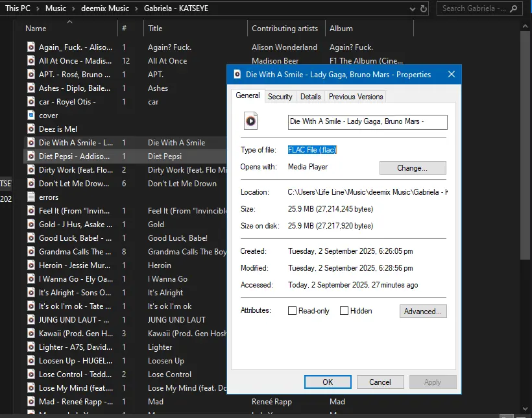Image resolution: width=532 pixels, height=418 pixels.
Task: Click the Dirty Work file icon
Action: (31, 170)
